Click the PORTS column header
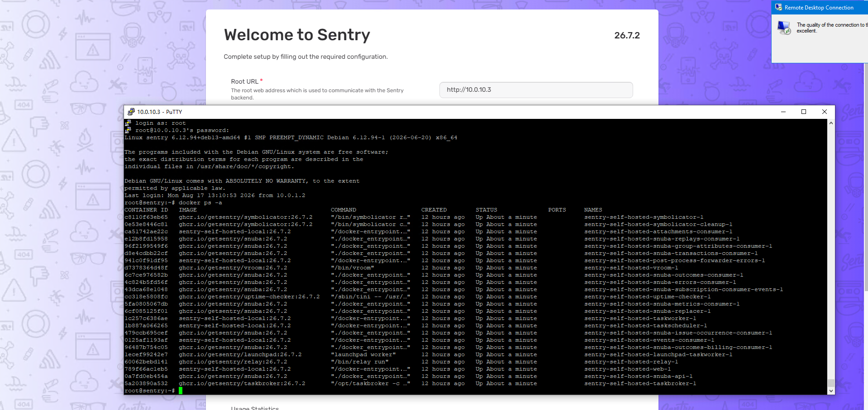Viewport: 868px width, 410px height. pos(557,210)
